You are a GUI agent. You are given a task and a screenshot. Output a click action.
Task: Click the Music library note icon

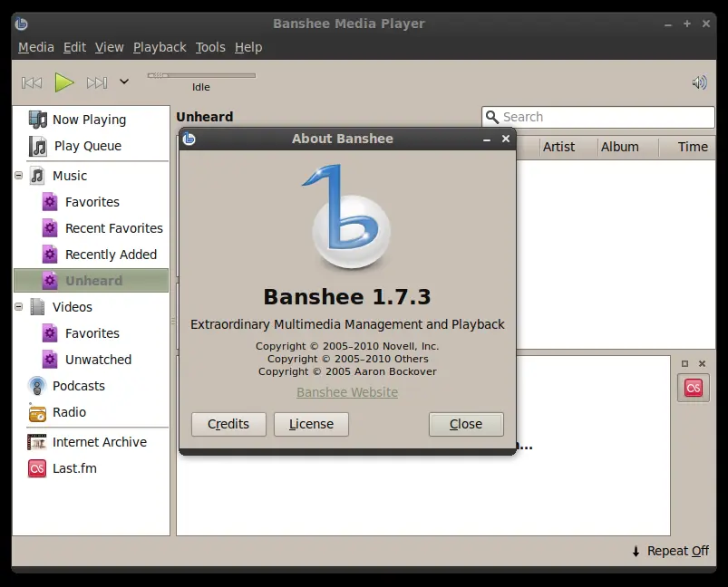pyautogui.click(x=36, y=176)
